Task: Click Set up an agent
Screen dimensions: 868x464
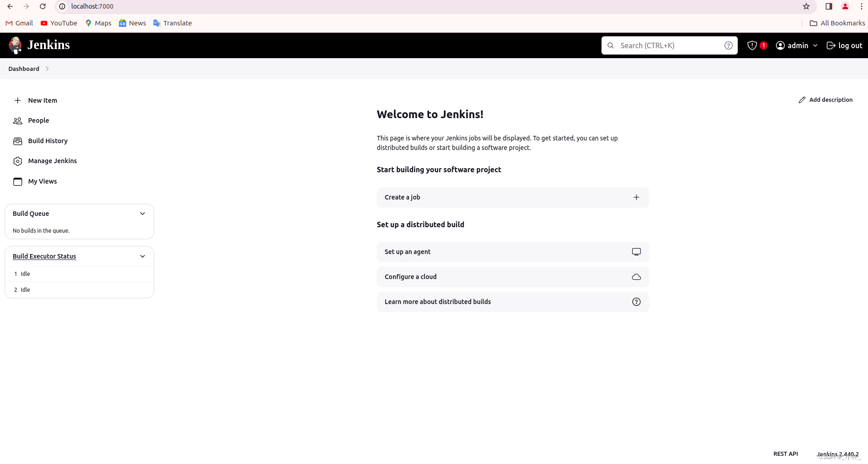Action: click(513, 252)
